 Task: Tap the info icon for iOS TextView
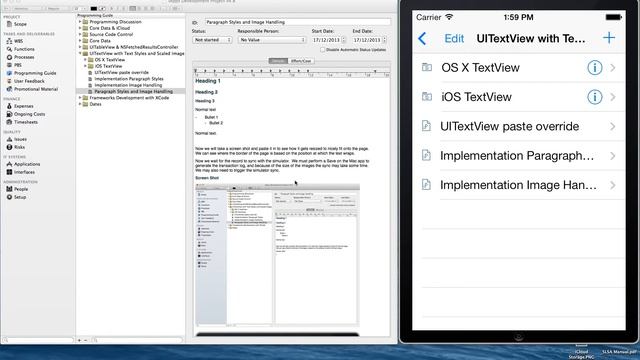click(x=595, y=97)
